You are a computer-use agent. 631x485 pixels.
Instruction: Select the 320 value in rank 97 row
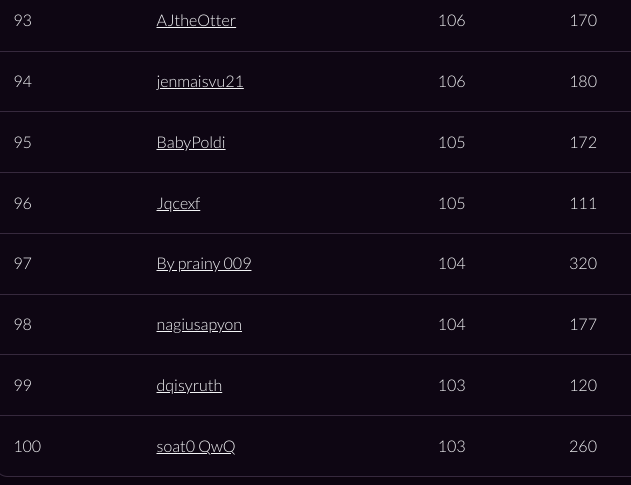tap(583, 264)
